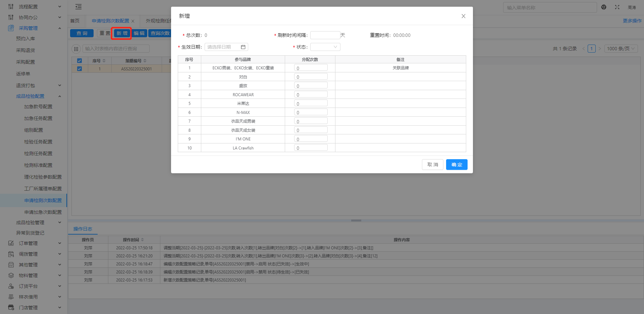Toggle the fullscreen icon in top bar
The image size is (644, 314).
617,7
